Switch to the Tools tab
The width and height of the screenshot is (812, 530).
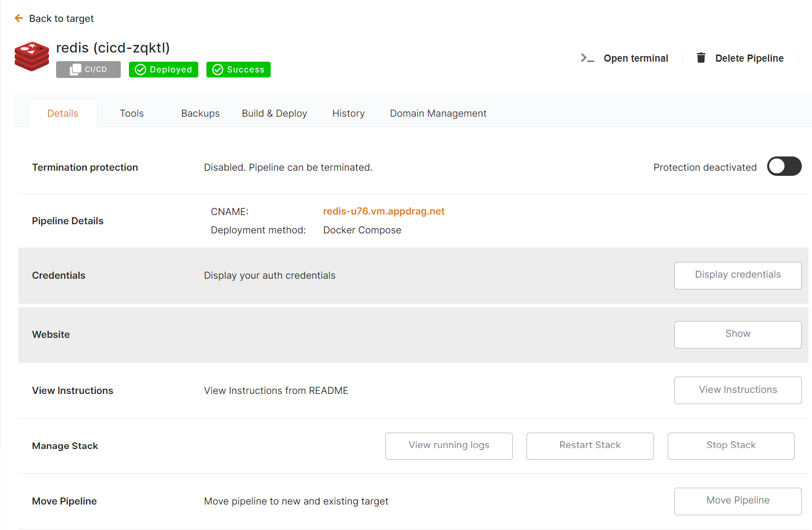[132, 113]
